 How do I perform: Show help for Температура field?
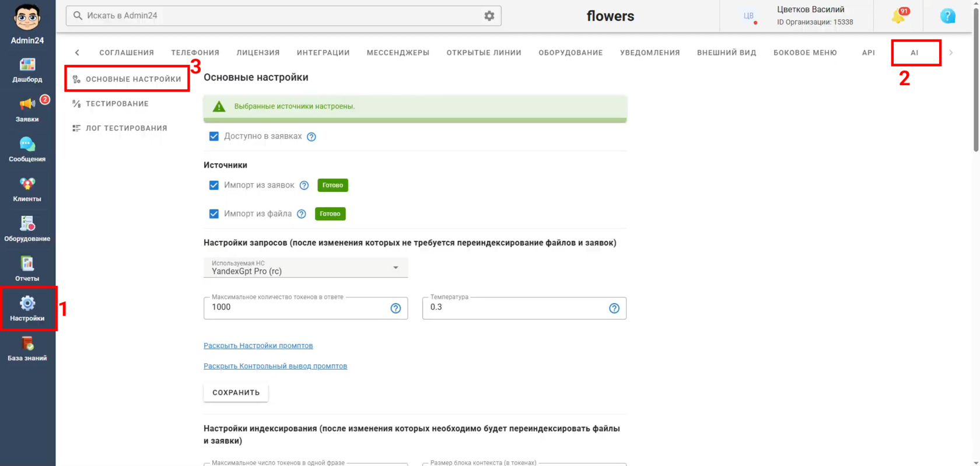pos(614,309)
